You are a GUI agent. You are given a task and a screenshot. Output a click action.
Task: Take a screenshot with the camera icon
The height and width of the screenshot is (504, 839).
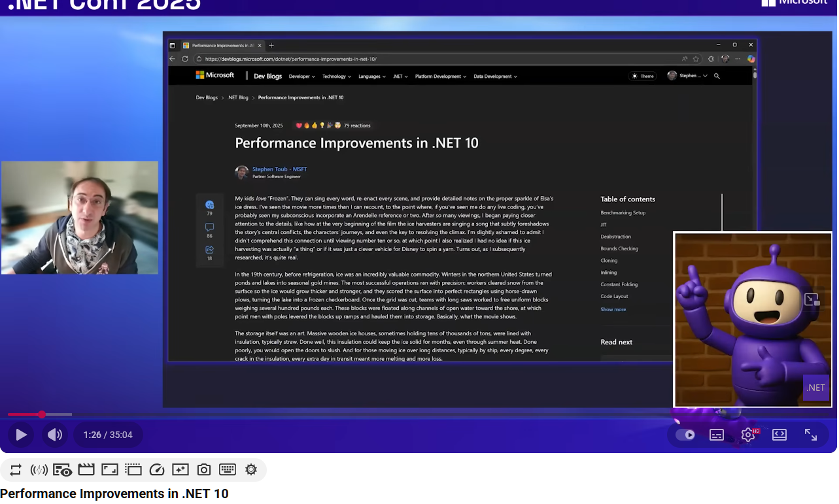[204, 469]
